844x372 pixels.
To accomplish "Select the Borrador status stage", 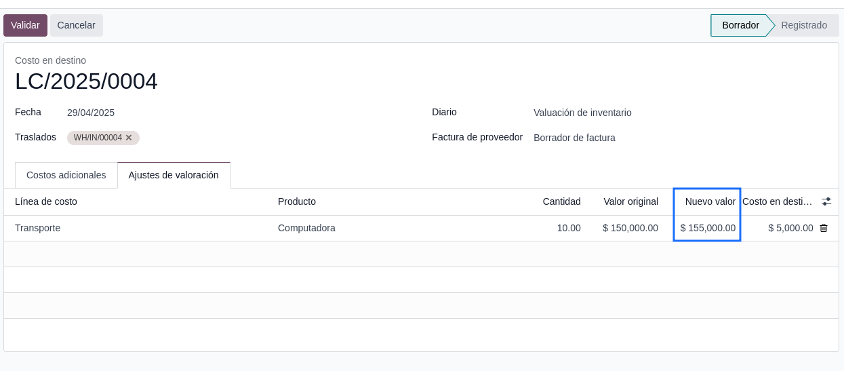I will coord(741,25).
